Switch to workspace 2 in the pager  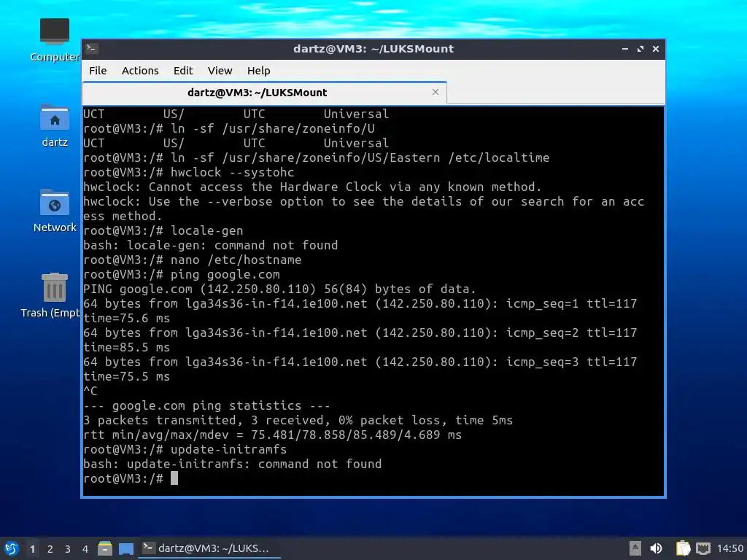coord(50,549)
